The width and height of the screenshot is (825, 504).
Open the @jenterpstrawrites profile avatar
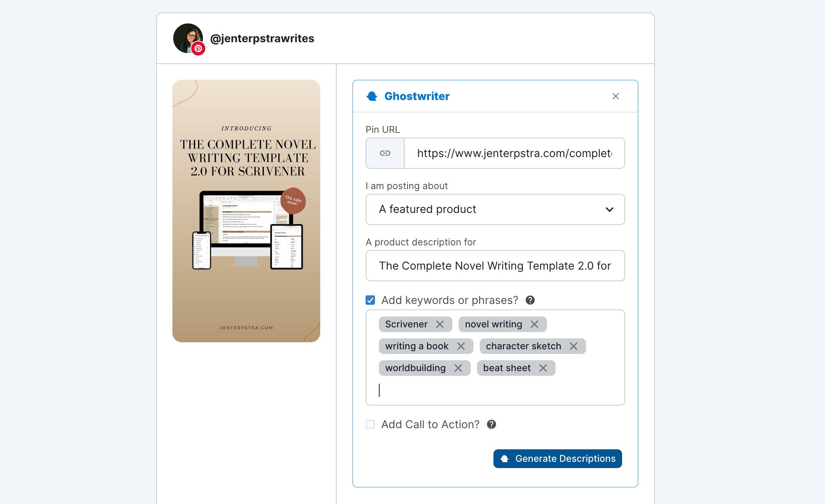point(188,38)
